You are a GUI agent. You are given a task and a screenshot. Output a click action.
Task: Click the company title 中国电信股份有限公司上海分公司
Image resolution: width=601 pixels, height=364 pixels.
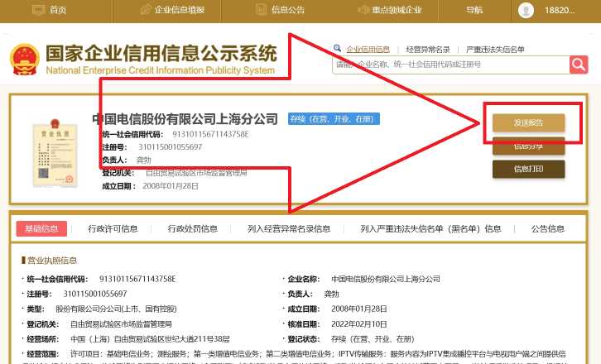point(185,119)
